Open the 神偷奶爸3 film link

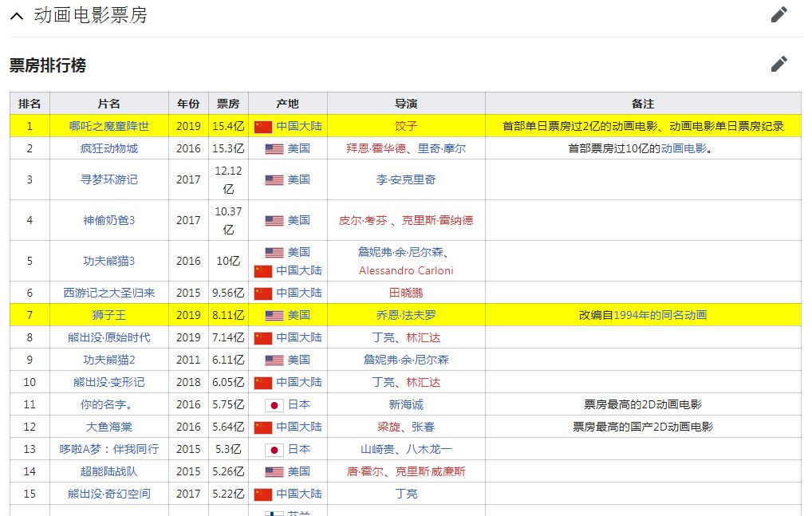click(109, 220)
